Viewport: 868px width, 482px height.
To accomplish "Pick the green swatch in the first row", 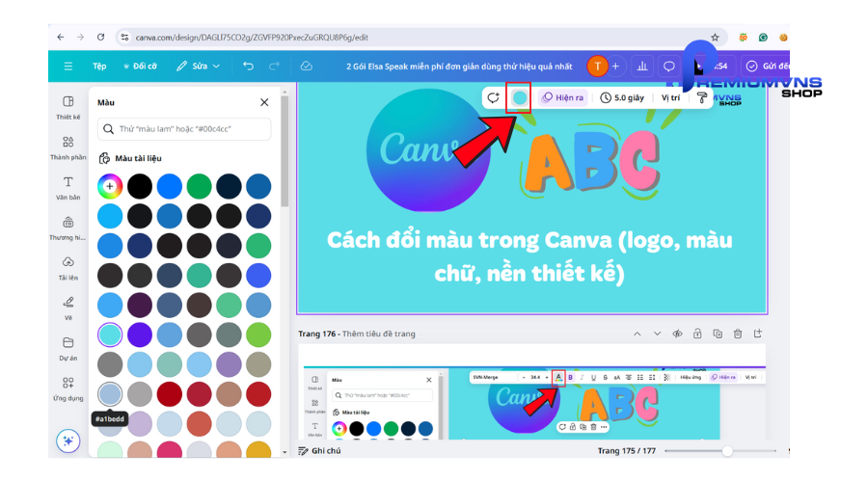I will (x=199, y=186).
